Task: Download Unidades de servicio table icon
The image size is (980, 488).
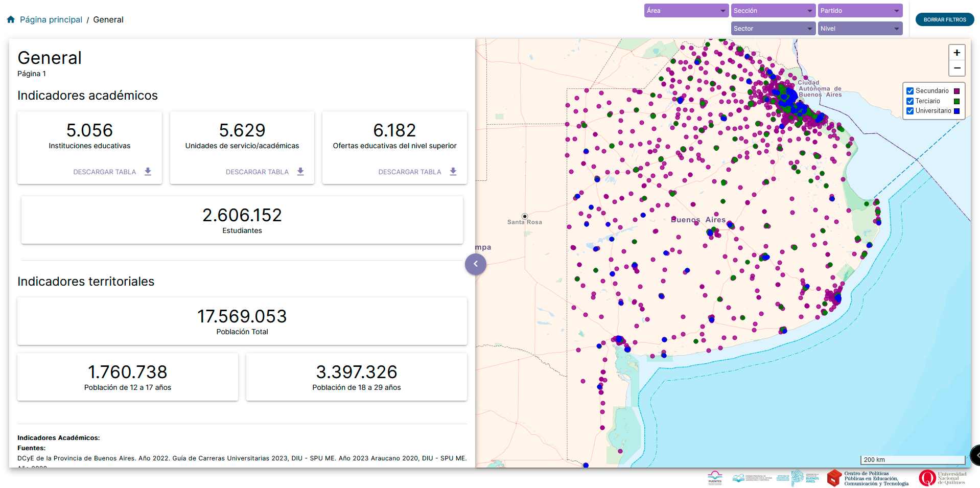Action: click(300, 172)
